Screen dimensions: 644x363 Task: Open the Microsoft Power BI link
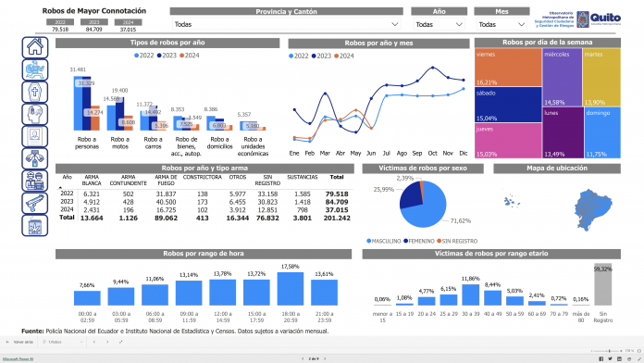tap(18, 359)
